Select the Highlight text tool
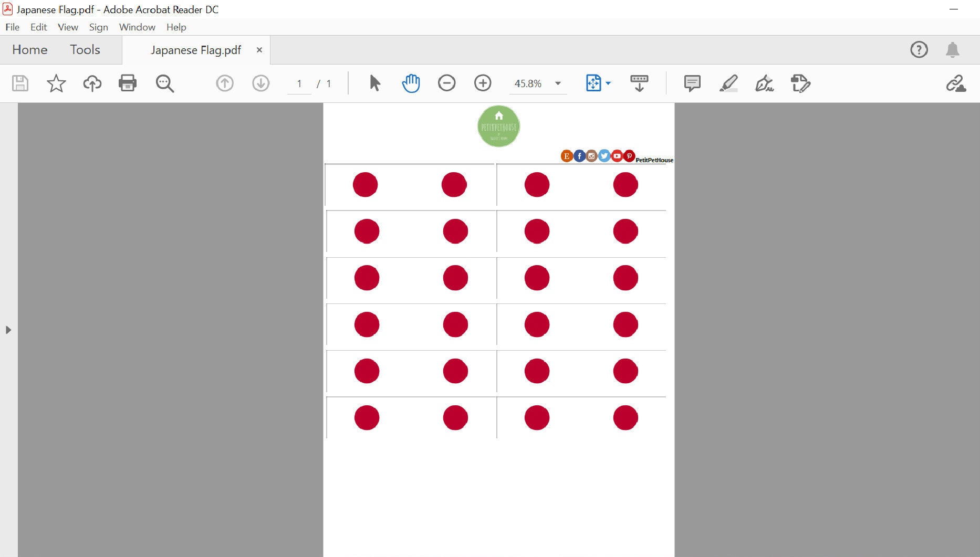 pos(728,83)
